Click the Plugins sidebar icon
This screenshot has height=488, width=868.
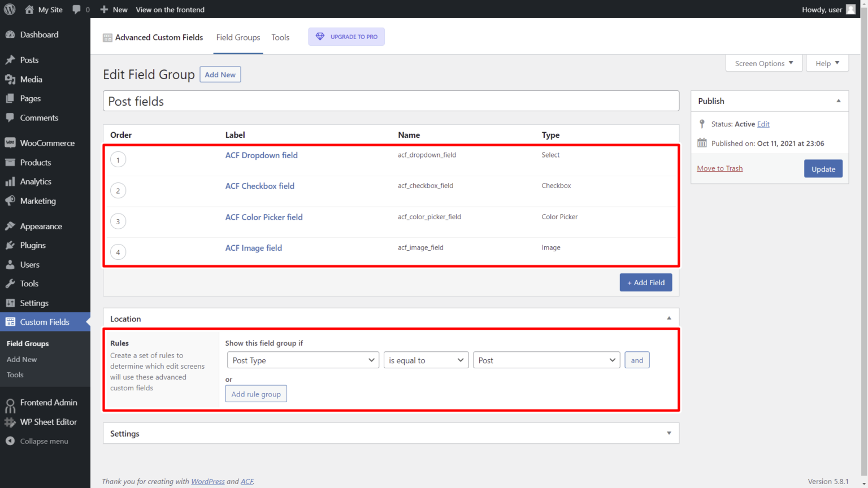11,245
